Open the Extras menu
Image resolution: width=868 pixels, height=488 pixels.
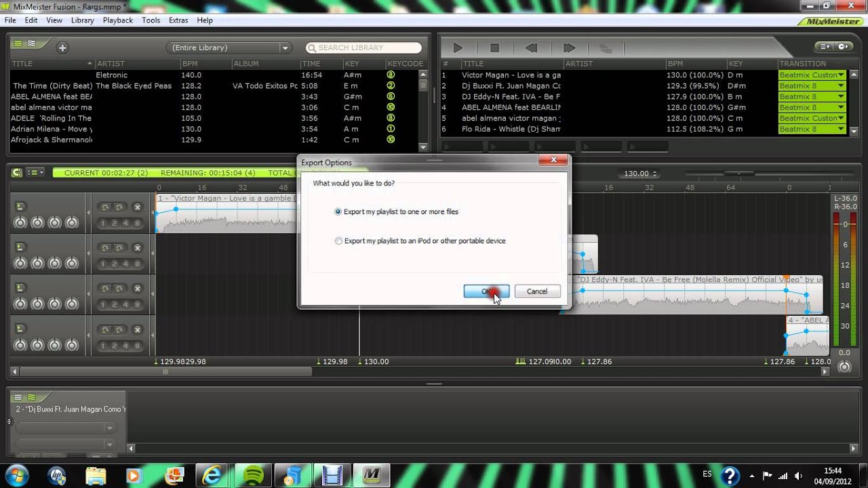click(x=178, y=20)
